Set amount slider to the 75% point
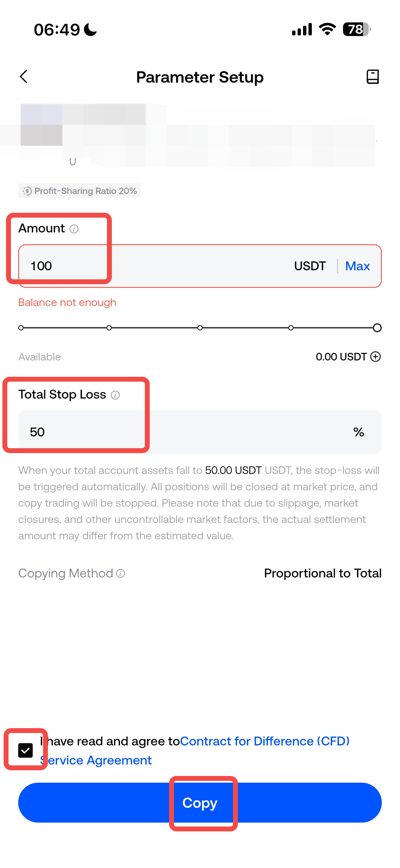Screen dimensions: 400x868 coord(291,328)
